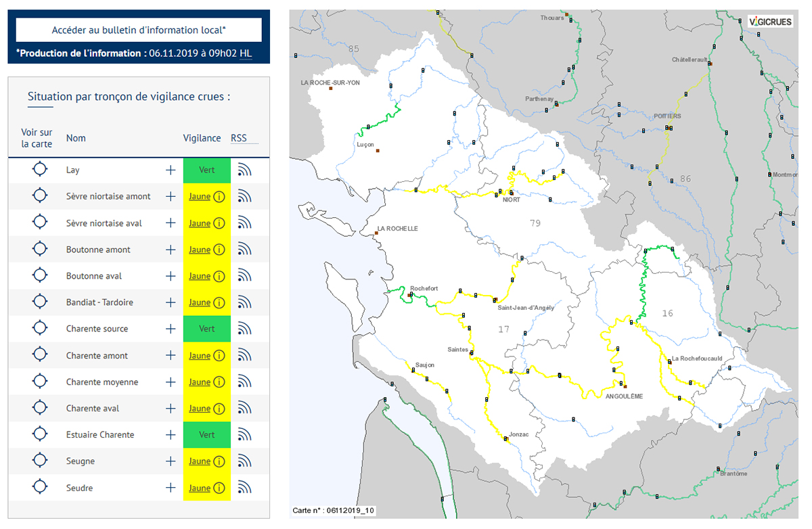Image resolution: width=812 pixels, height=529 pixels.
Task: Open info icon for Charente aval vigilance
Action: [219, 409]
